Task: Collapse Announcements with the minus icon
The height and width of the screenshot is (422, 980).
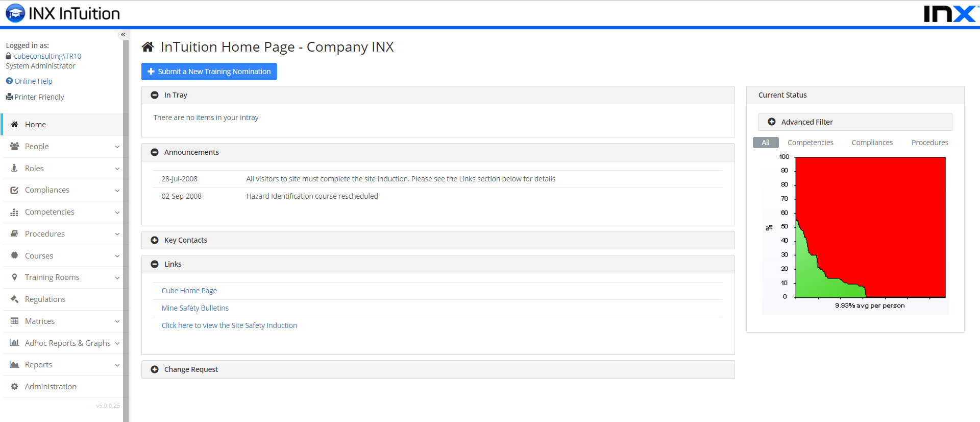Action: (x=155, y=152)
